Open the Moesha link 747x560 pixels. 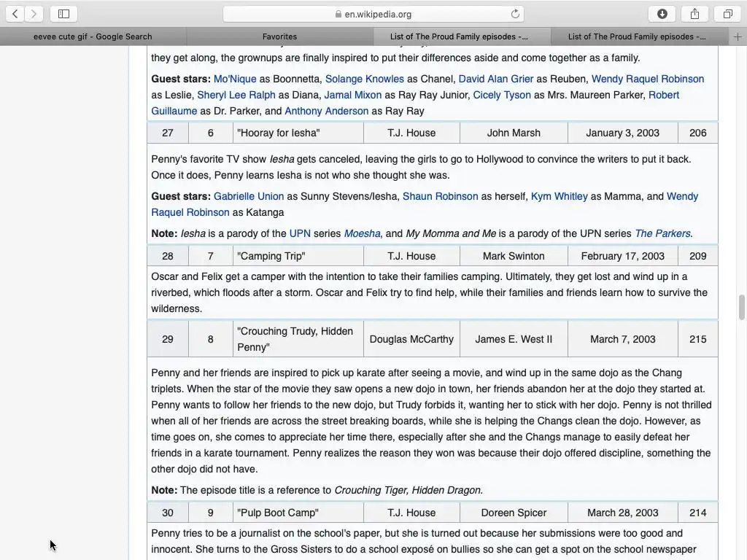coord(362,234)
